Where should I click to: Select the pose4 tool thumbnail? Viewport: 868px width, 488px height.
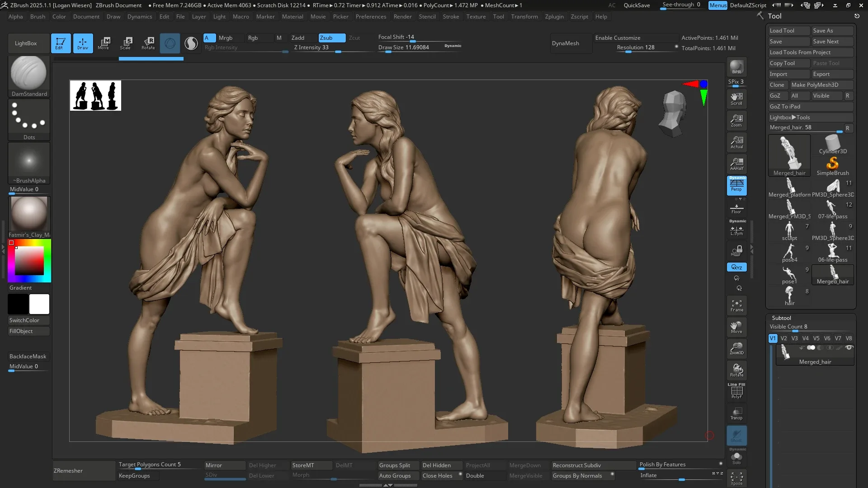789,253
